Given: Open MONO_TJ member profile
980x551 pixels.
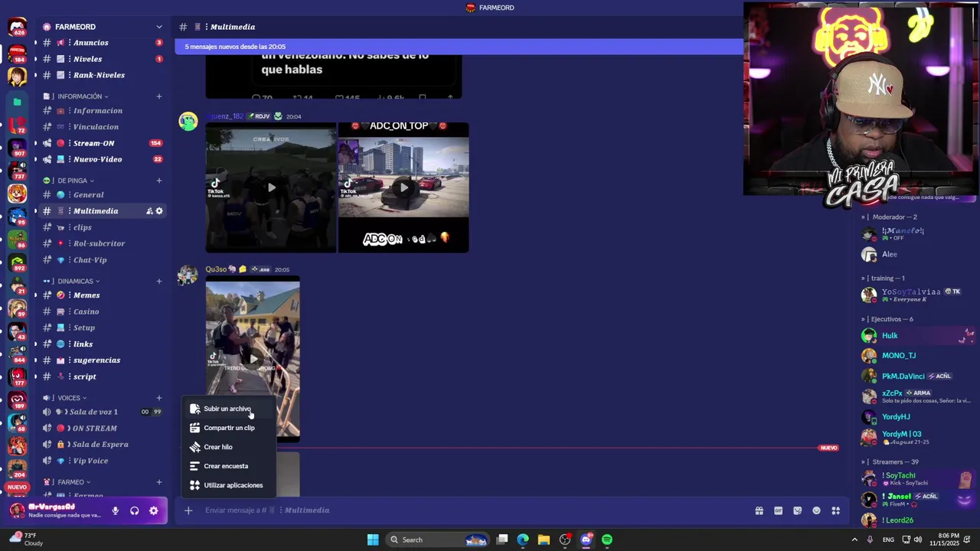Looking at the screenshot, I should (x=917, y=356).
